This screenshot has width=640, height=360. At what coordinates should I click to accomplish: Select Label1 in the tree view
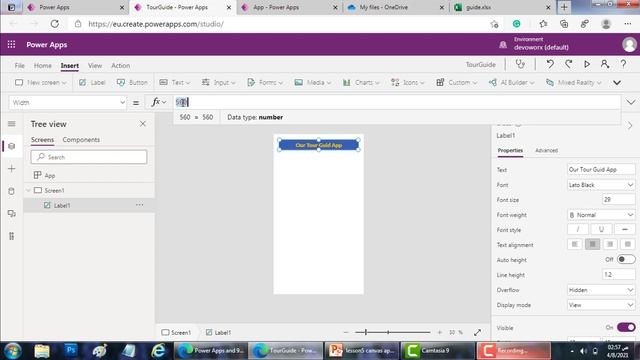click(x=62, y=205)
